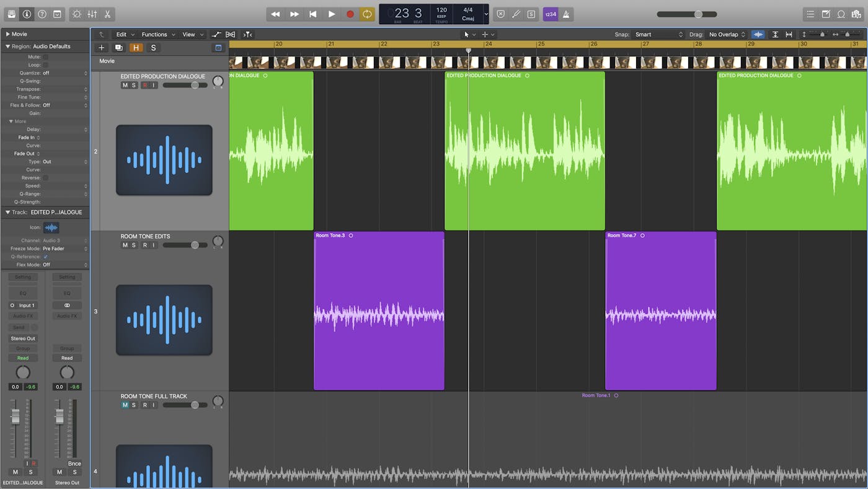Viewport: 868px width, 489px height.
Task: Open the Drag No Overlap dropdown
Action: click(727, 34)
